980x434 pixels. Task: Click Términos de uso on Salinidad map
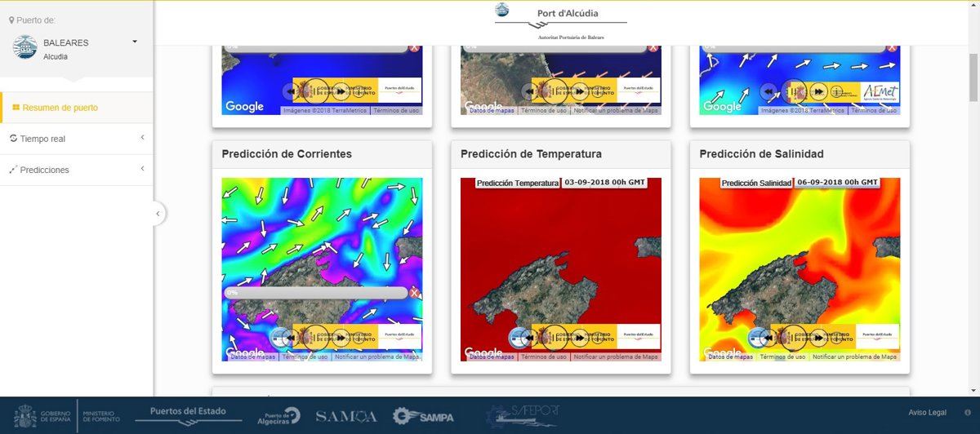782,356
